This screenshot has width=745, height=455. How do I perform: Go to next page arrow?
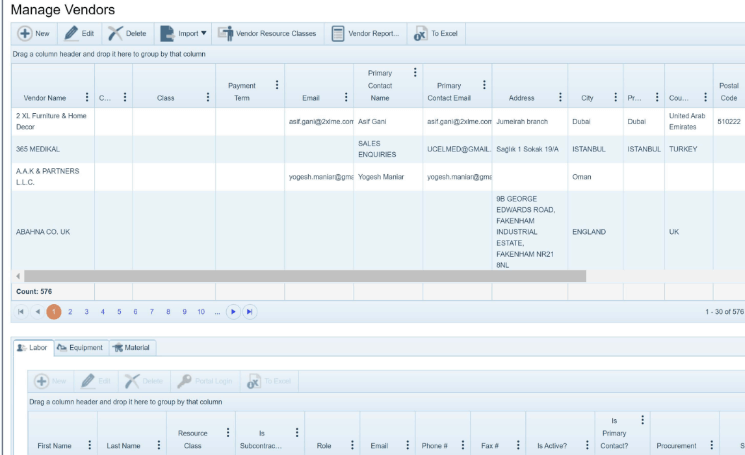click(x=232, y=312)
